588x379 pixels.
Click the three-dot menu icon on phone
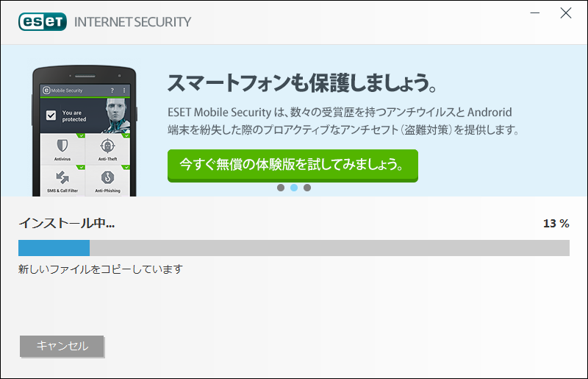pos(124,91)
